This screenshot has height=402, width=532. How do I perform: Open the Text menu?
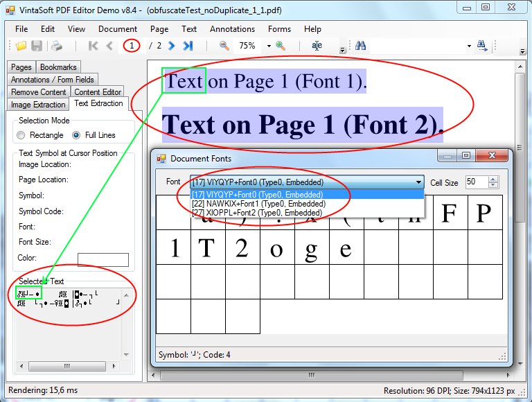pyautogui.click(x=189, y=29)
